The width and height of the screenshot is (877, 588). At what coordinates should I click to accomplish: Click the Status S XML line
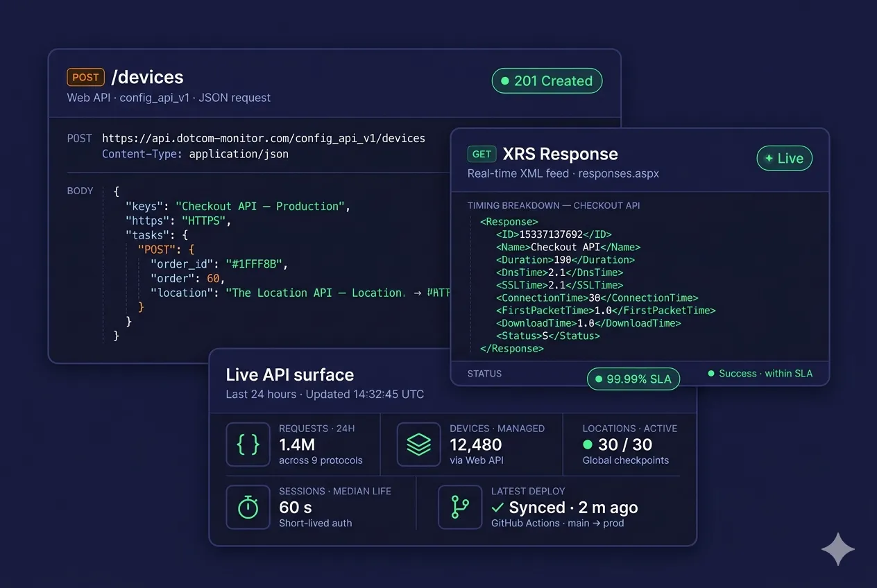(x=548, y=336)
